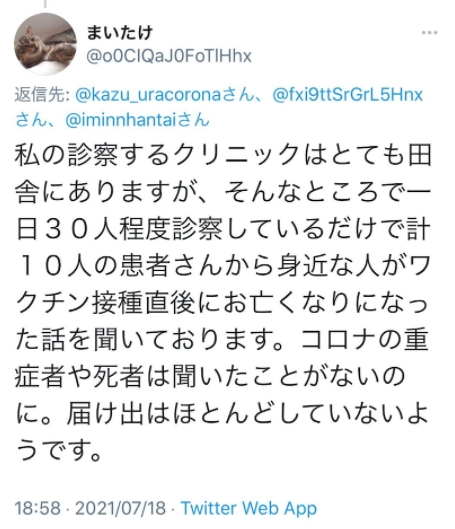Image resolution: width=455 pixels, height=529 pixels.
Task: Click the tweet line containing コロナの重
Action: 223,339
